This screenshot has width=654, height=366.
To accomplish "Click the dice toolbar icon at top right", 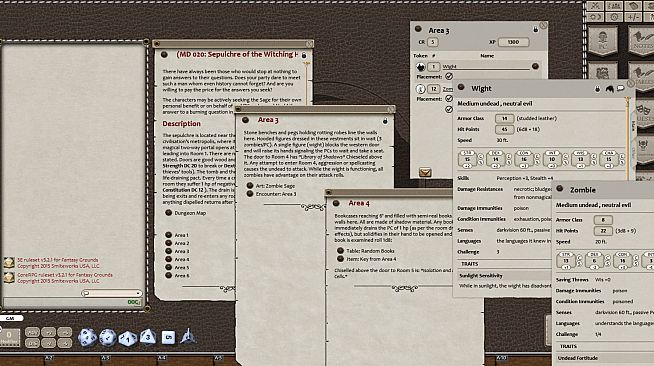I will 634,6.
